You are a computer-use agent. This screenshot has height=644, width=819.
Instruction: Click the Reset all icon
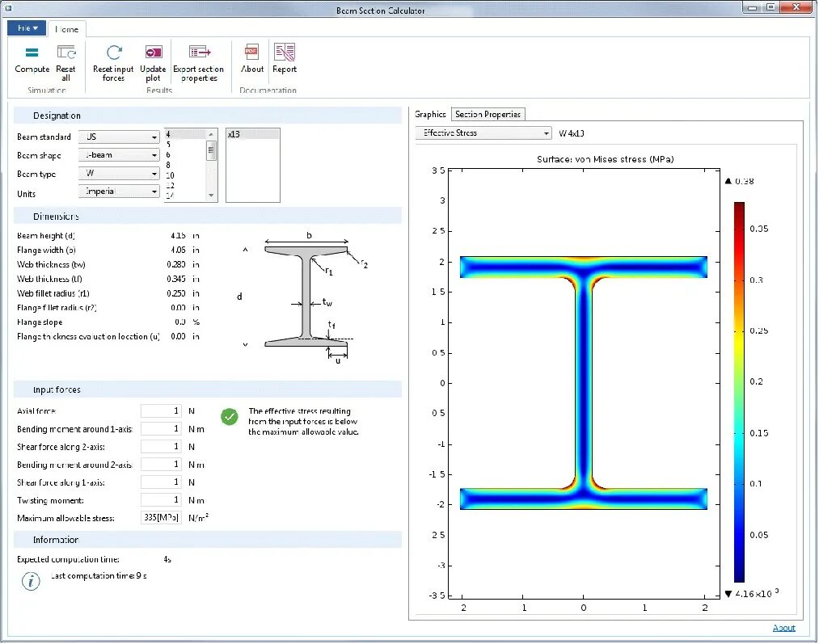tap(65, 53)
